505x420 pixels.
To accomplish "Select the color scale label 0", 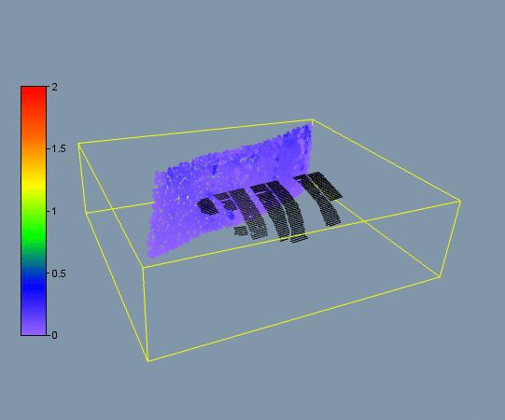I will click(54, 335).
